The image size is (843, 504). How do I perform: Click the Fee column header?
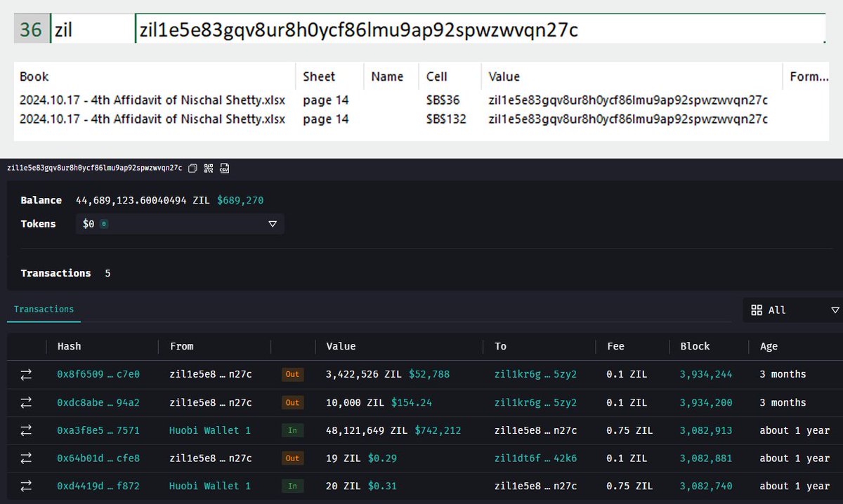pyautogui.click(x=615, y=346)
